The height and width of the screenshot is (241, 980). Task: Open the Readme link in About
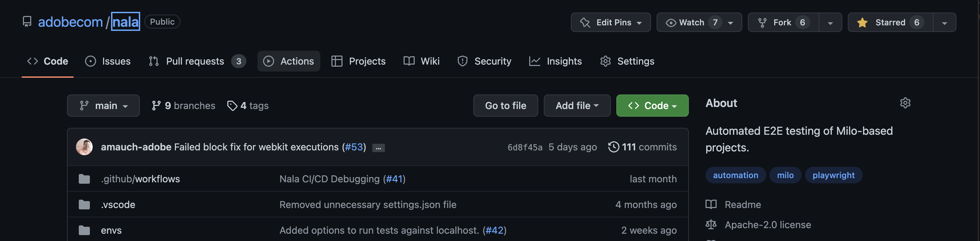coord(733,205)
